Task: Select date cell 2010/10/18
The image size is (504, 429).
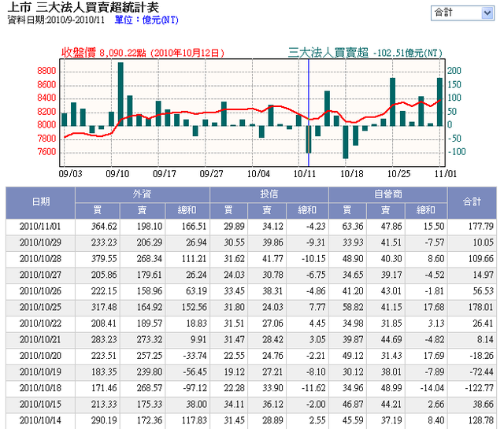Action: pyautogui.click(x=40, y=388)
